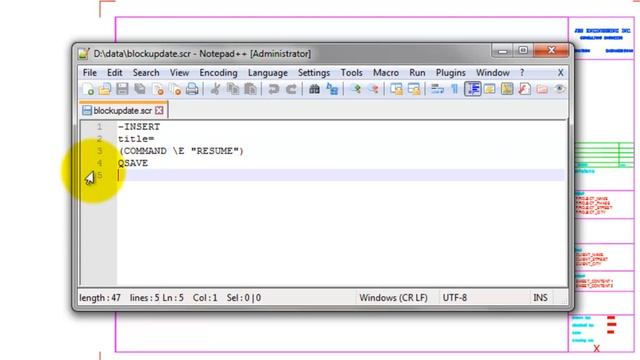Toggle the highlighted Show Indent Guide button

(x=472, y=89)
